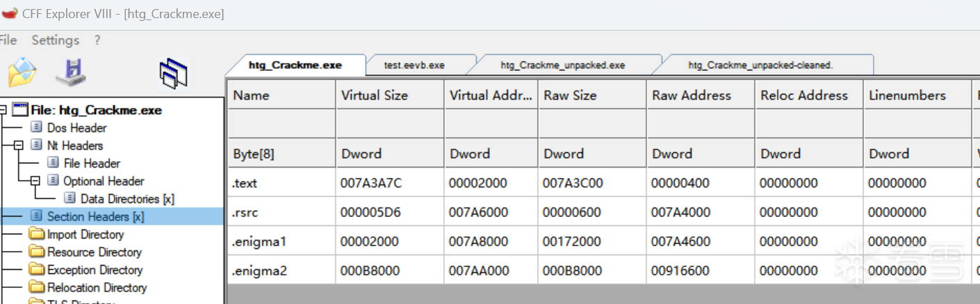This screenshot has width=980, height=304.
Task: Click the Dos Header node icon
Action: [37, 128]
